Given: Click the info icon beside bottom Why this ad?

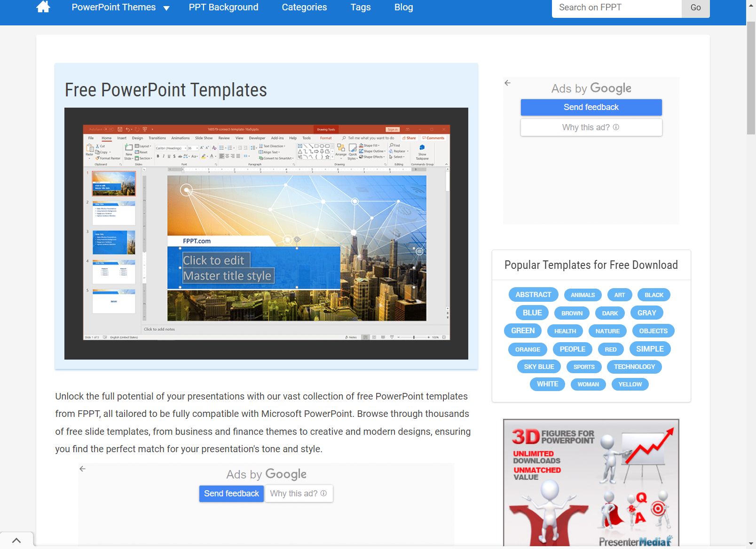Looking at the screenshot, I should pyautogui.click(x=323, y=493).
